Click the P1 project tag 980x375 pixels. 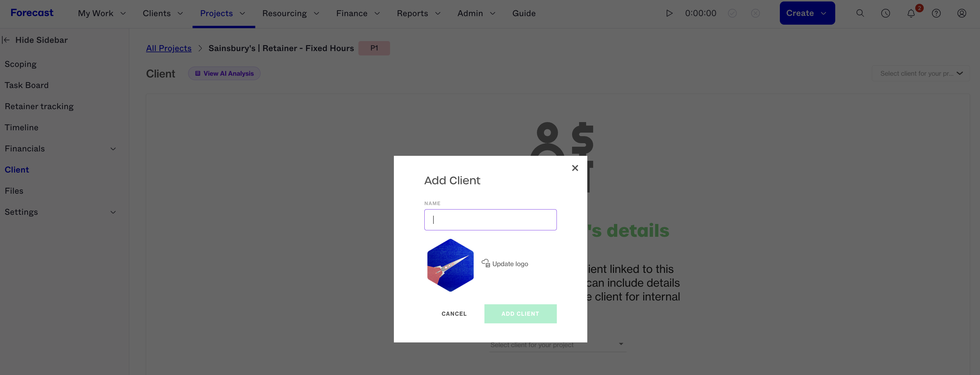374,48
